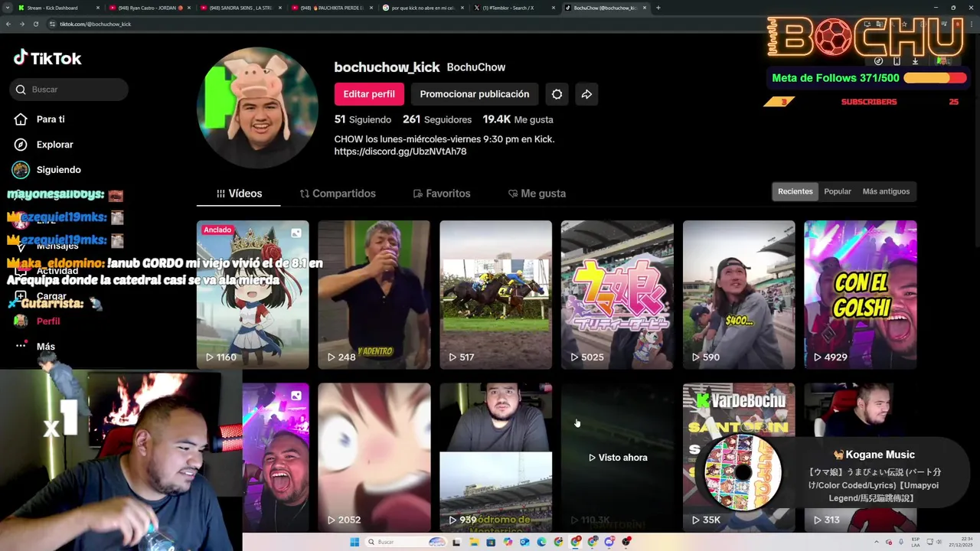Open the Explorar section
This screenshot has height=551, width=980.
click(54, 145)
